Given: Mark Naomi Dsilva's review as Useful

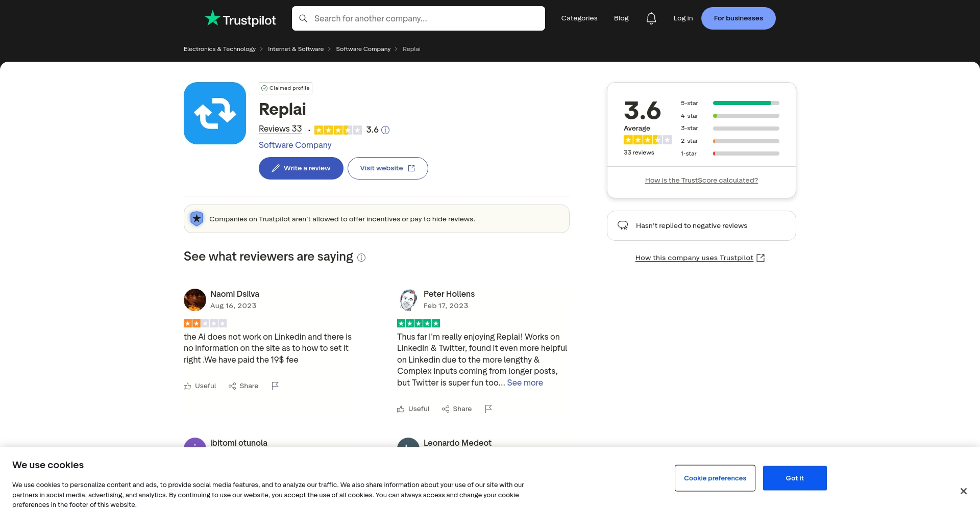Looking at the screenshot, I should click(x=200, y=386).
